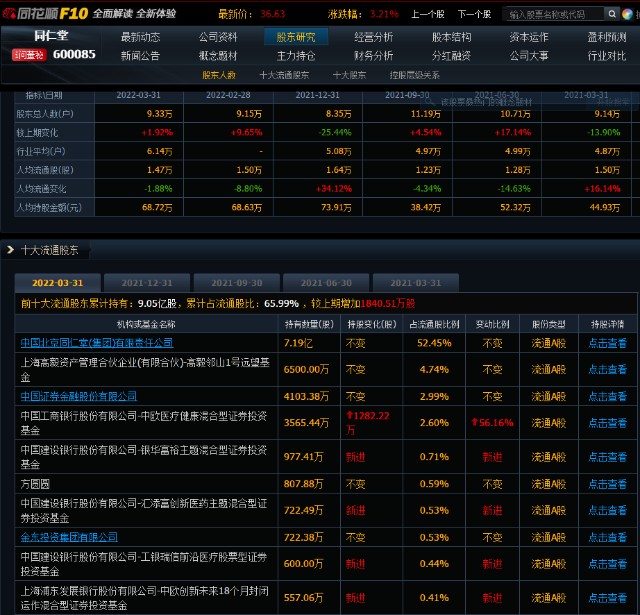Screen dimensions: 640x615
Task: Open the 行业对比 menu
Action: pyautogui.click(x=607, y=56)
